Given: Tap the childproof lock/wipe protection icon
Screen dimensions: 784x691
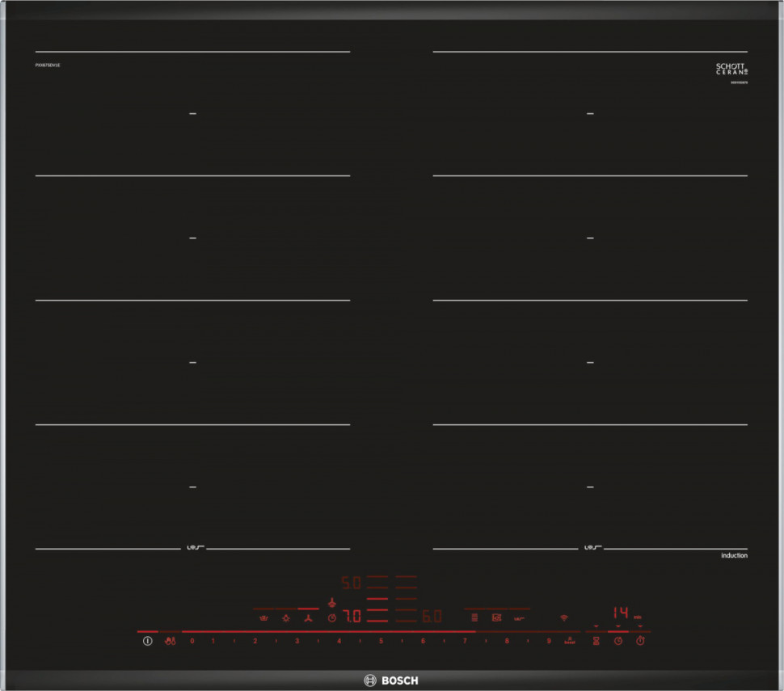Looking at the screenshot, I should (170, 641).
